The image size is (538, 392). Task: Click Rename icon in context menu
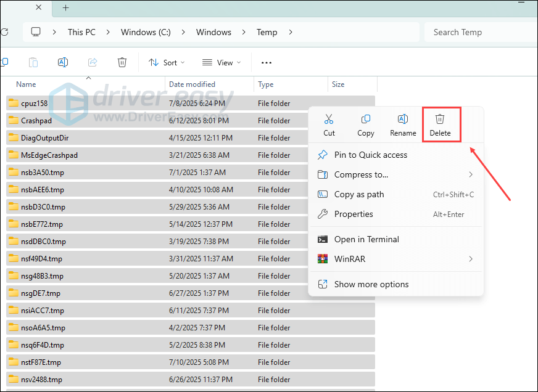click(403, 120)
